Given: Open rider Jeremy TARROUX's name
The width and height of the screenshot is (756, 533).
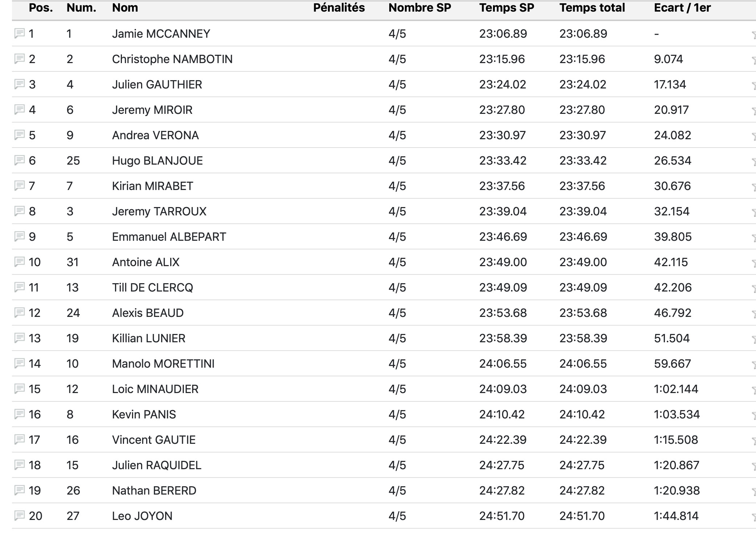Looking at the screenshot, I should 159,211.
